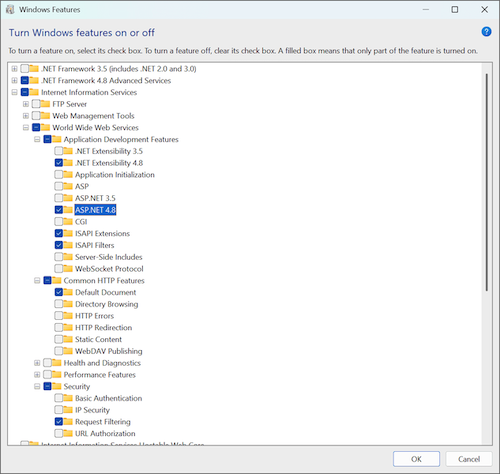Click folder icon beside WebSocket Protocol

point(68,269)
